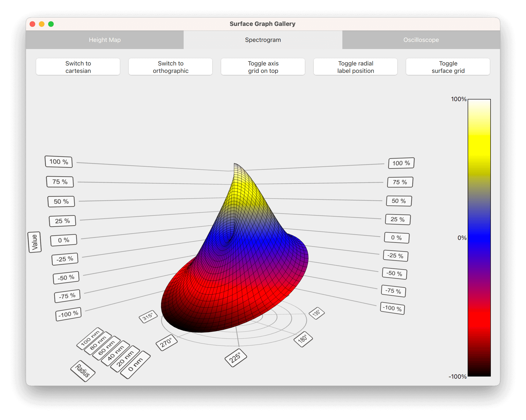Toggle the surface grid
526x420 pixels.
coord(448,67)
